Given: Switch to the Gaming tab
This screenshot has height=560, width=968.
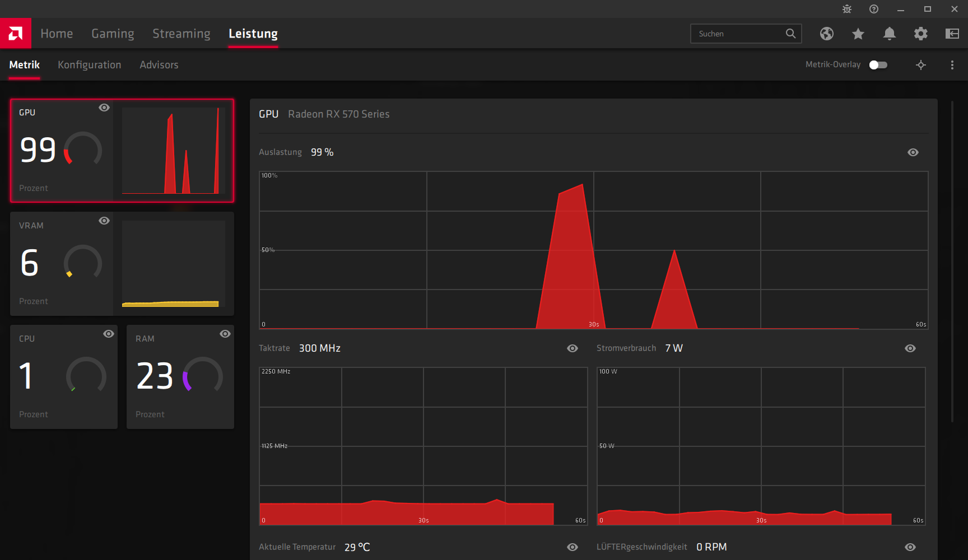Looking at the screenshot, I should point(113,34).
